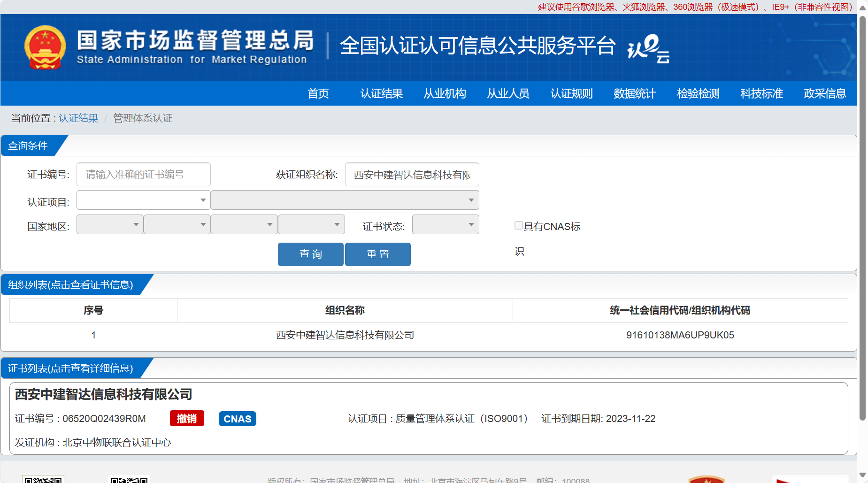The height and width of the screenshot is (483, 868).
Task: Click row number 1 in table
Action: click(x=93, y=335)
